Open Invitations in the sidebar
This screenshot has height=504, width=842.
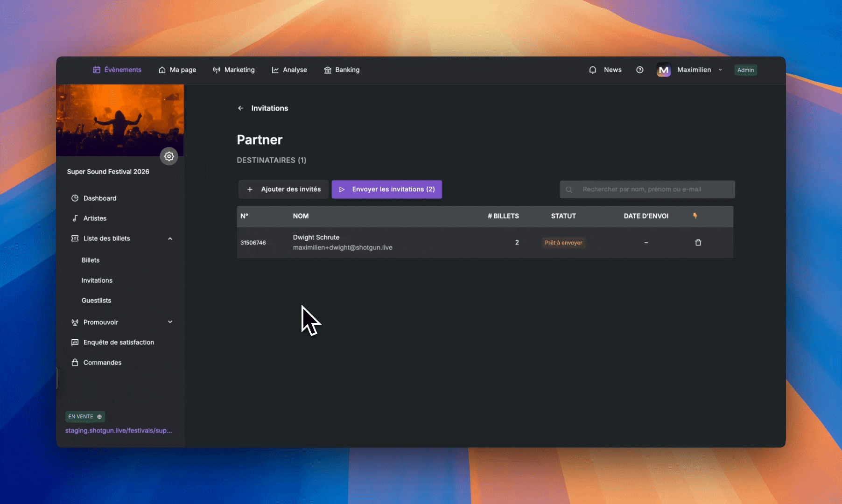coord(97,280)
